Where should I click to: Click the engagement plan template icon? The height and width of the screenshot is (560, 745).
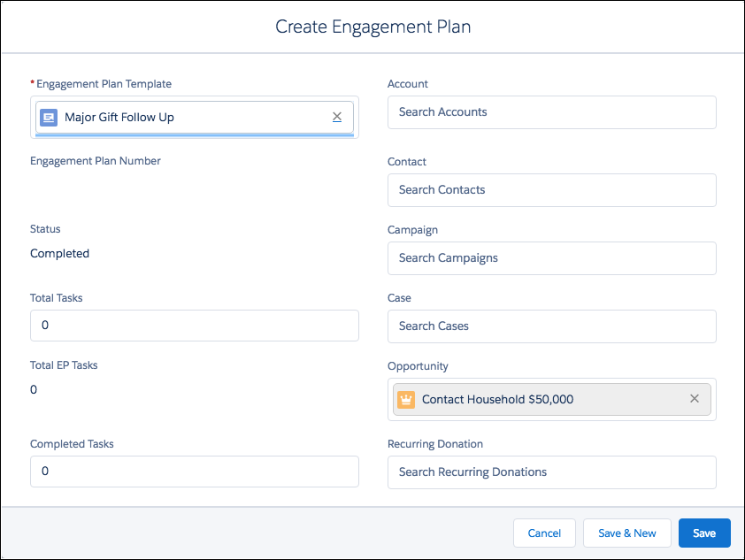[49, 117]
